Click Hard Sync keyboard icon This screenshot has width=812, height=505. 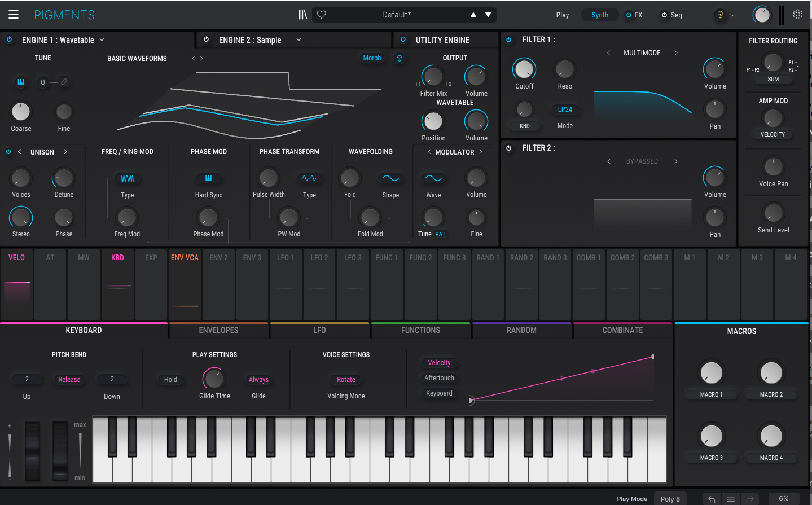tap(208, 178)
